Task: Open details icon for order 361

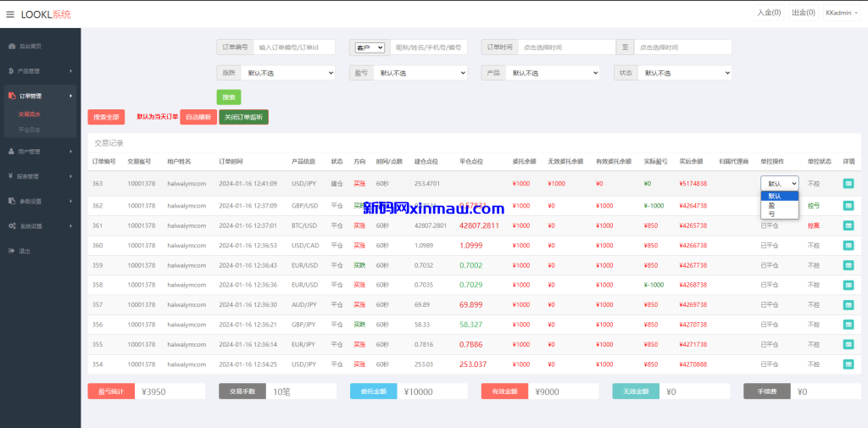Action: click(x=848, y=225)
